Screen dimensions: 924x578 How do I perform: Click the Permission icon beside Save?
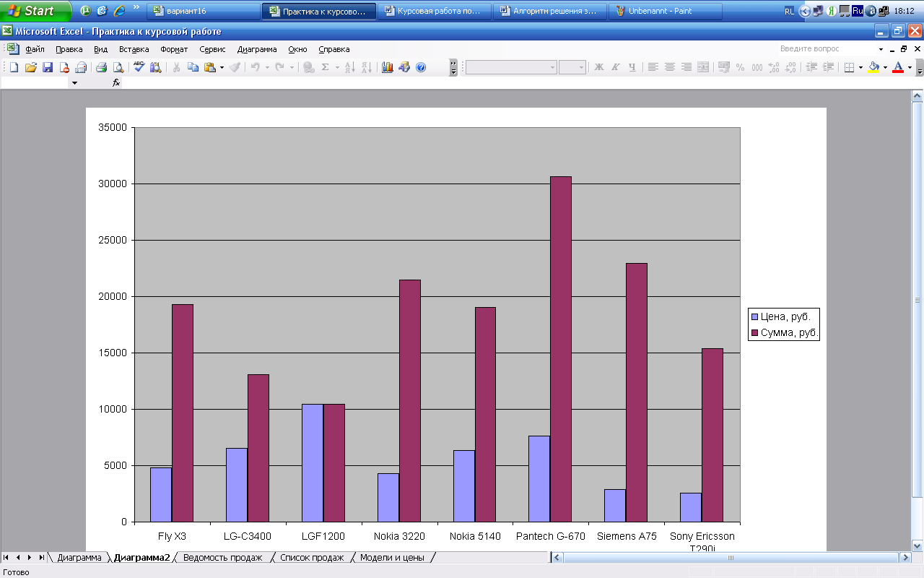pyautogui.click(x=64, y=67)
